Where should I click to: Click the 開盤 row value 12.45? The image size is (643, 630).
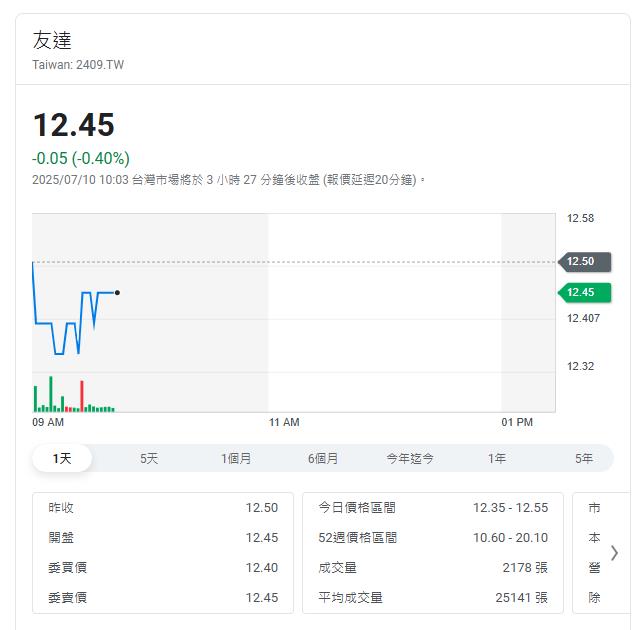pos(262,538)
